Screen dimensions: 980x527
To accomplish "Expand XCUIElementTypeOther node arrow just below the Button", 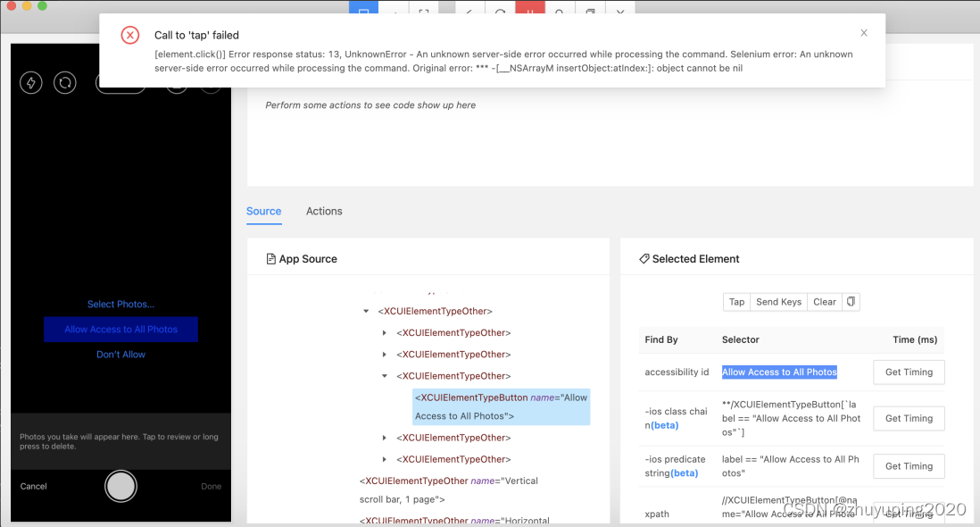I will [x=385, y=439].
